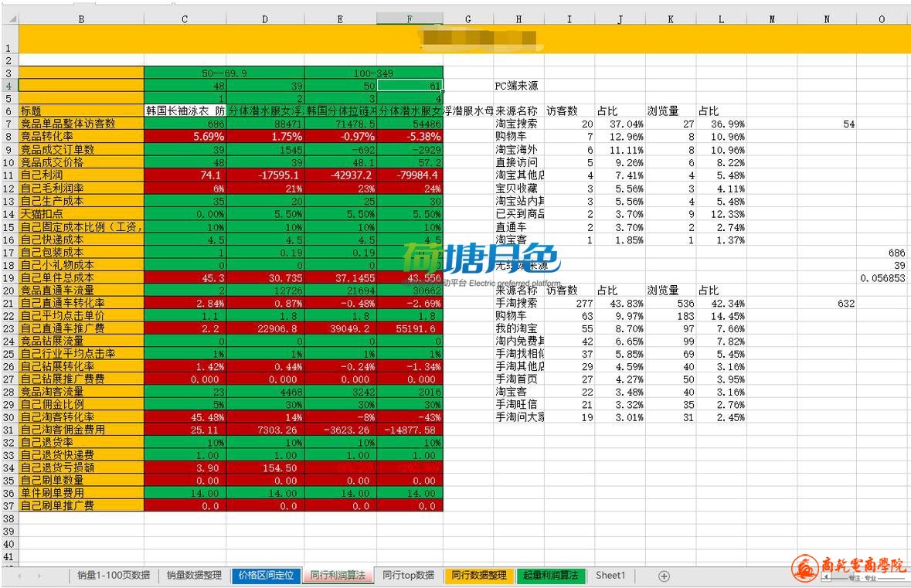Add a new sheet with plus button
911x588 pixels.
click(663, 576)
